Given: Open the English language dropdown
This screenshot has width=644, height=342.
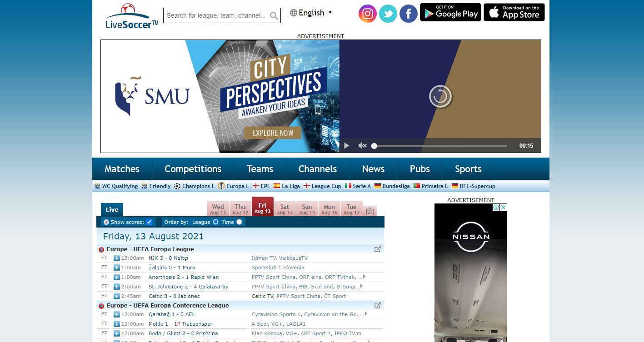Looking at the screenshot, I should tap(311, 13).
